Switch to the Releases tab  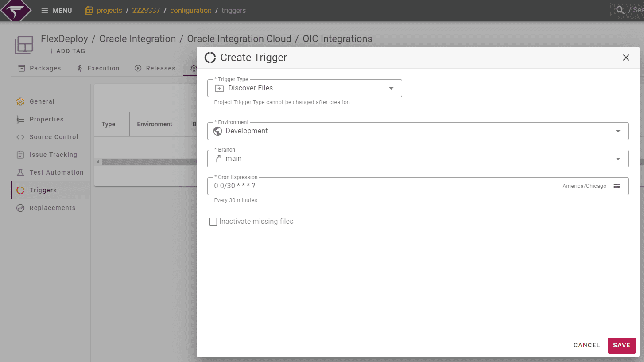[155, 68]
